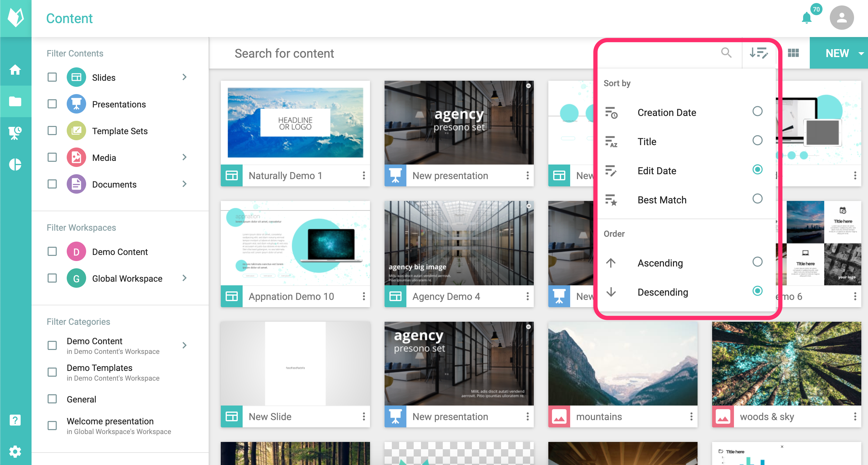The image size is (868, 465).
Task: Open more options for mountains image
Action: tap(691, 416)
